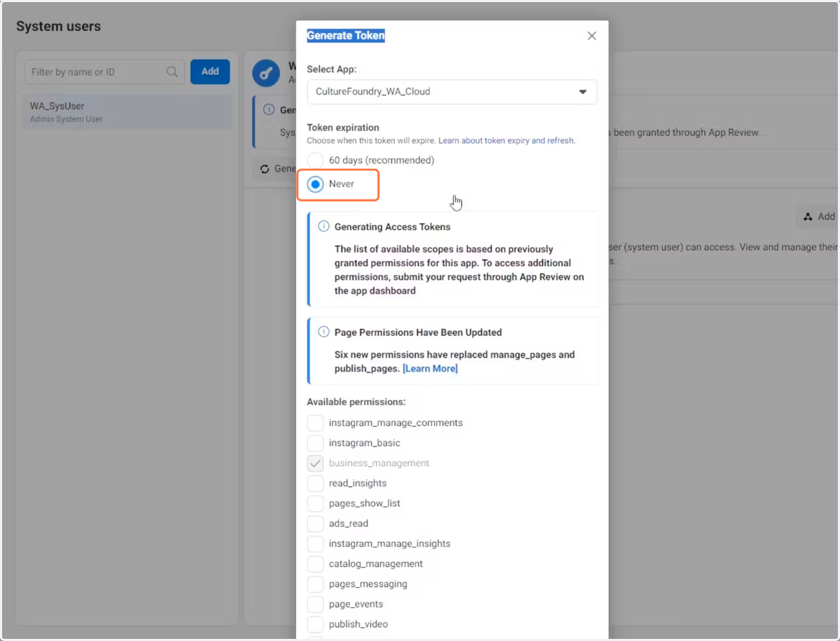The image size is (840, 641).
Task: Close the Generate Token dialog
Action: point(591,36)
